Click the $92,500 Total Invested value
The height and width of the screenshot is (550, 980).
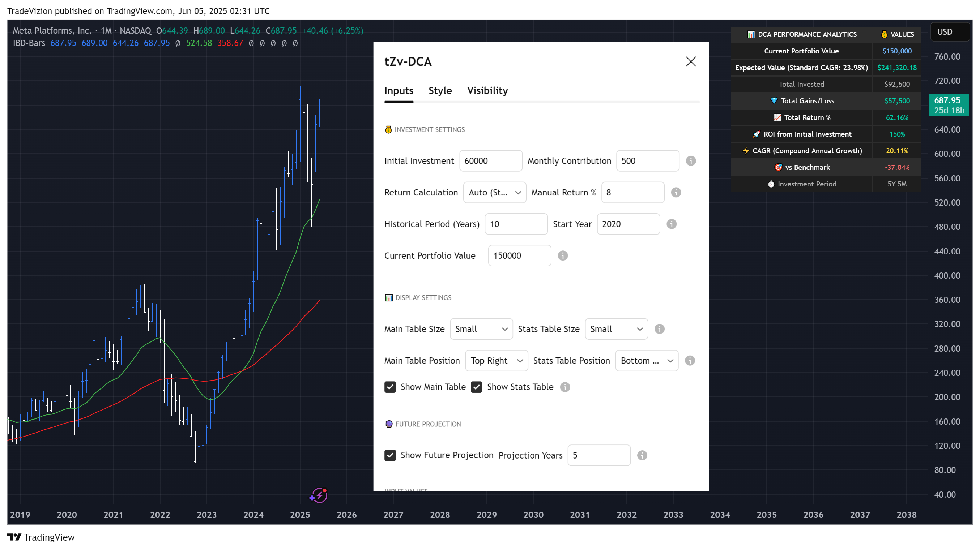tap(897, 85)
